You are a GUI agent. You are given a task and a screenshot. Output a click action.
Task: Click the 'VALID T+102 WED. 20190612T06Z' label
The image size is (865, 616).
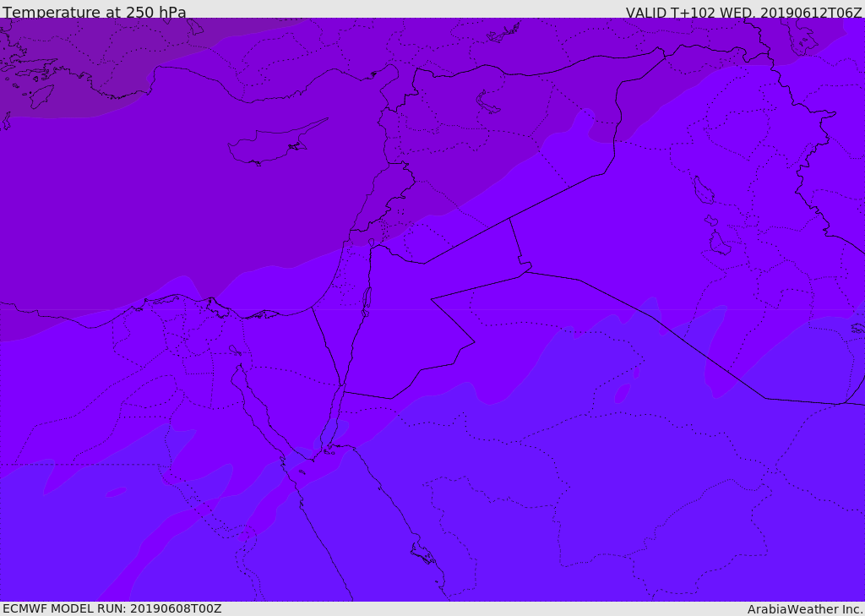(x=743, y=13)
